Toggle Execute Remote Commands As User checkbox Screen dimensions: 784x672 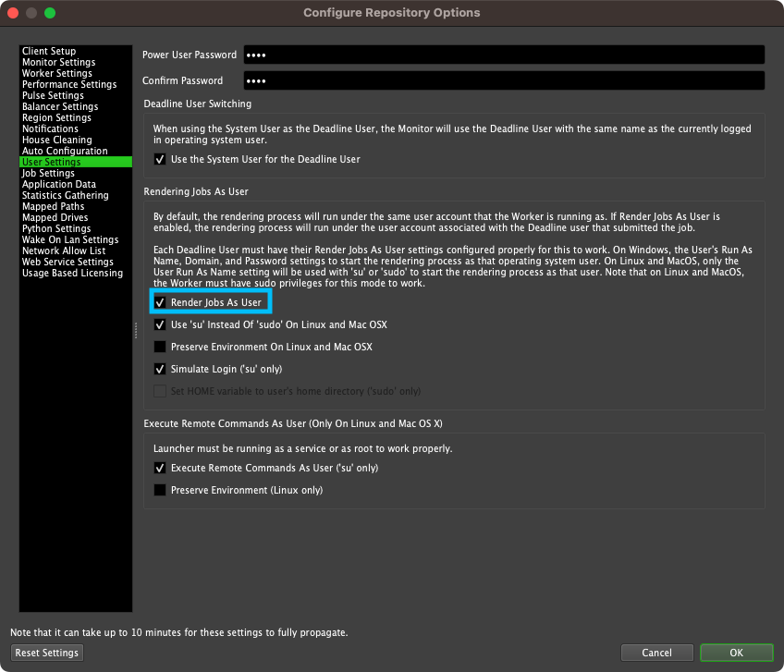click(160, 468)
